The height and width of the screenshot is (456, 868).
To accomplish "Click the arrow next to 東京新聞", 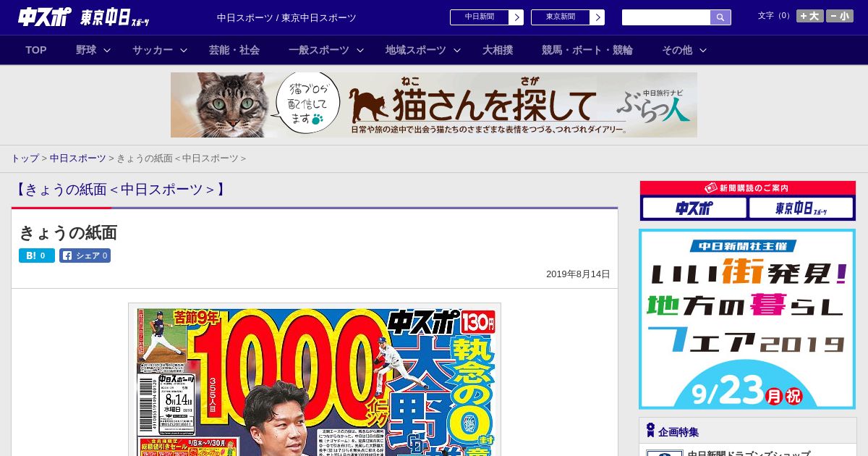I will tap(597, 17).
